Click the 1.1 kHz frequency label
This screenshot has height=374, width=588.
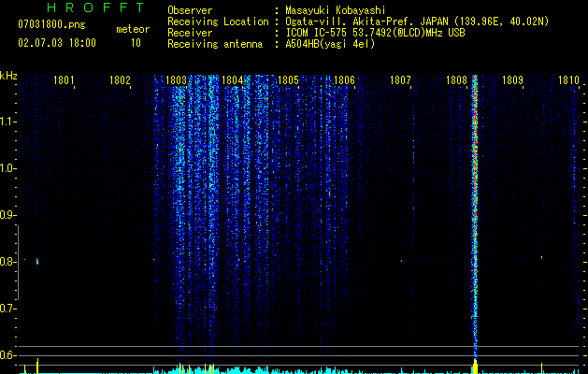tap(7, 122)
